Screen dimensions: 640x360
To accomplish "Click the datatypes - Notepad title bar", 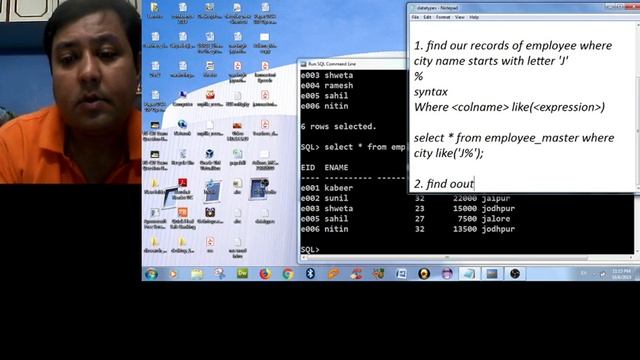I will [506, 7].
